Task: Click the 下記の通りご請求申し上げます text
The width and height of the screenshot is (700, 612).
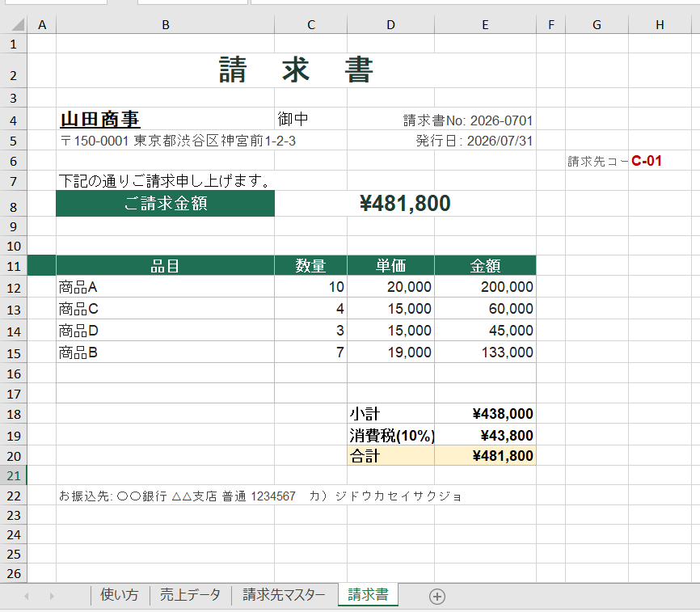Action: point(164,181)
